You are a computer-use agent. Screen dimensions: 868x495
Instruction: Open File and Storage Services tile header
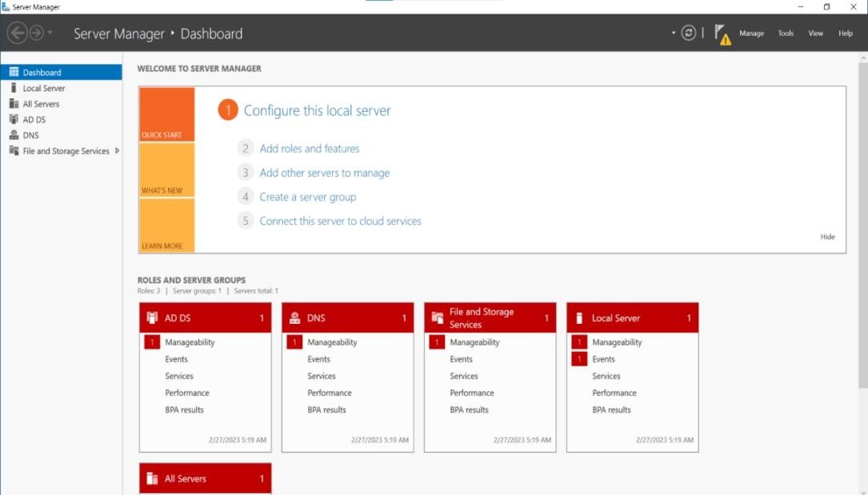490,318
